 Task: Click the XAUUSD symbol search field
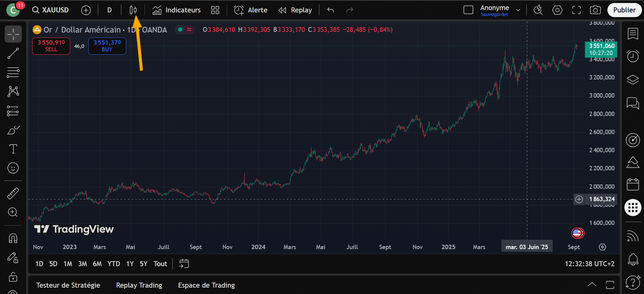(x=51, y=10)
